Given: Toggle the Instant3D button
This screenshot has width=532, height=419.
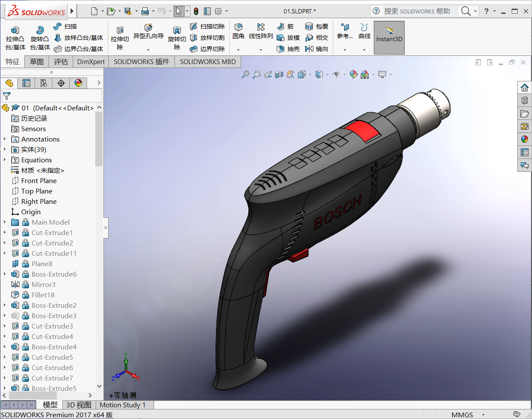Looking at the screenshot, I should pyautogui.click(x=389, y=38).
